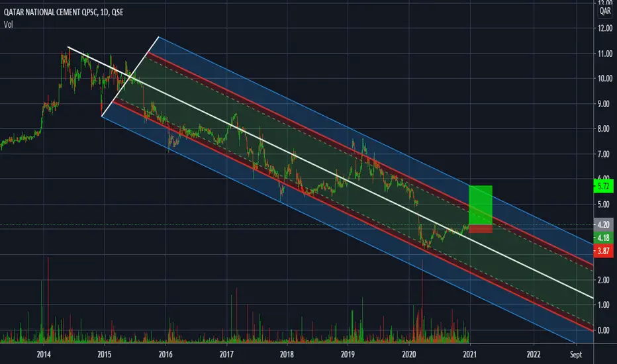Viewport: 617px width, 364px height.
Task: Click the 10.00 price scale label
Action: click(605, 78)
